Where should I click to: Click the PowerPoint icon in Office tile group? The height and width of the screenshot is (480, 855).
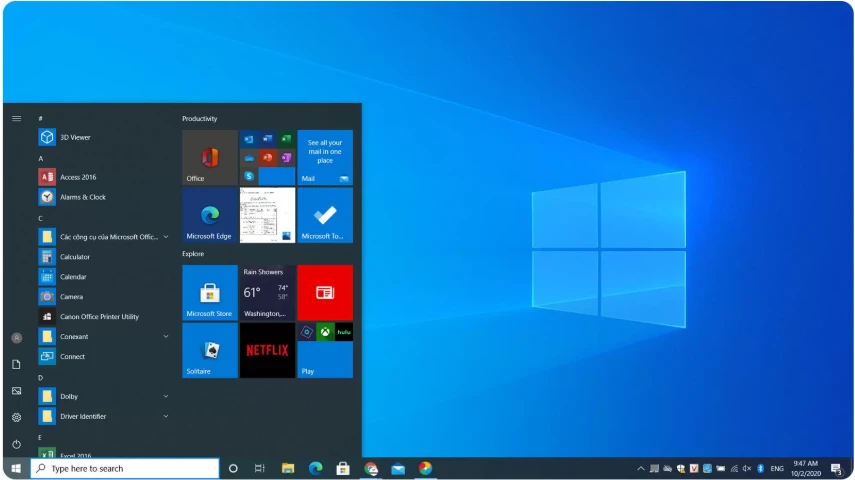click(x=268, y=158)
